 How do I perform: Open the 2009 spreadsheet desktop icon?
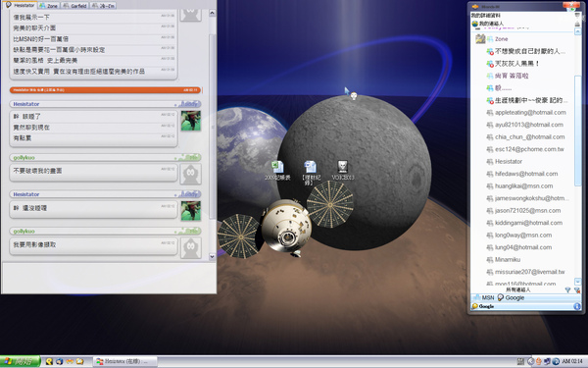click(277, 171)
